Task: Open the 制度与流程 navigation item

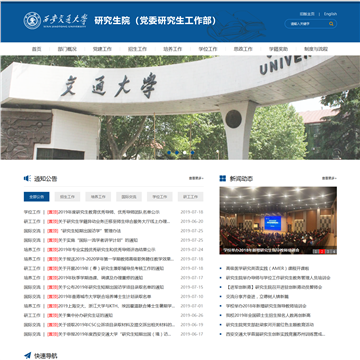Action: pos(316,49)
